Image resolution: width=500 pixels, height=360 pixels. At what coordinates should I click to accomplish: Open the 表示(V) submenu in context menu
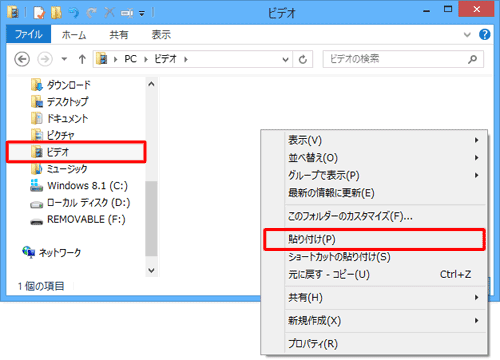(374, 140)
